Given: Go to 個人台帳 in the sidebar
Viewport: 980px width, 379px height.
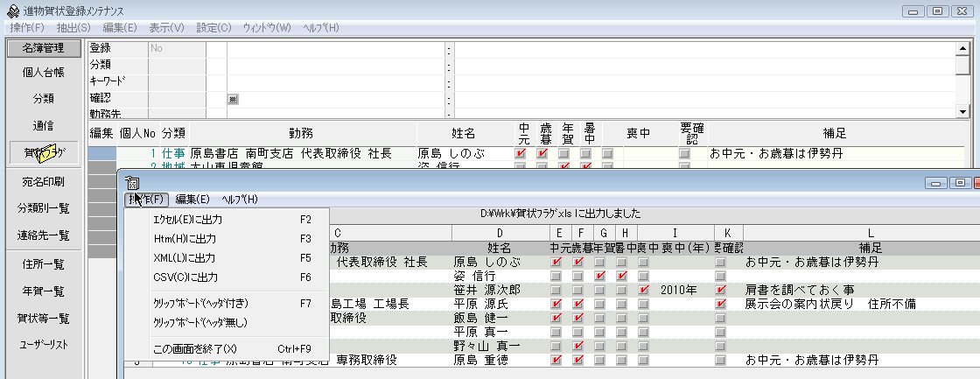Looking at the screenshot, I should [x=44, y=73].
